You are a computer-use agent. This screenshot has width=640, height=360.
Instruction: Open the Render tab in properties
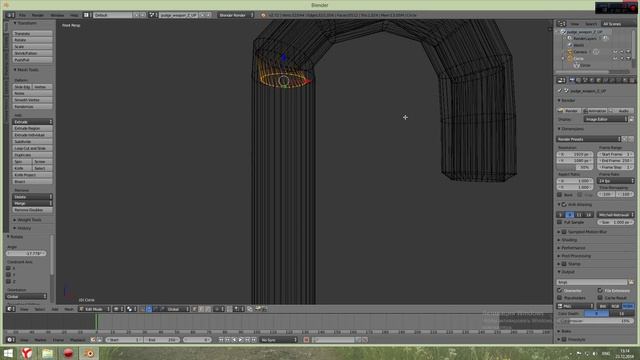(x=571, y=80)
